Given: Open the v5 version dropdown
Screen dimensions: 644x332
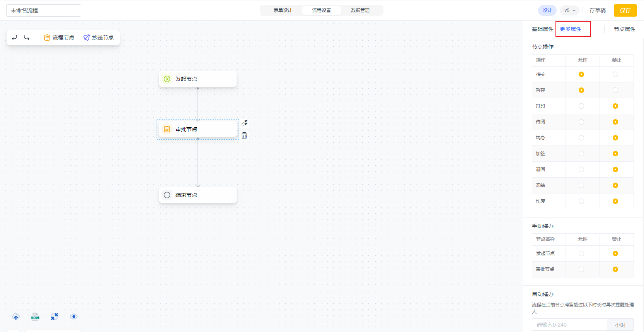Looking at the screenshot, I should [x=570, y=10].
